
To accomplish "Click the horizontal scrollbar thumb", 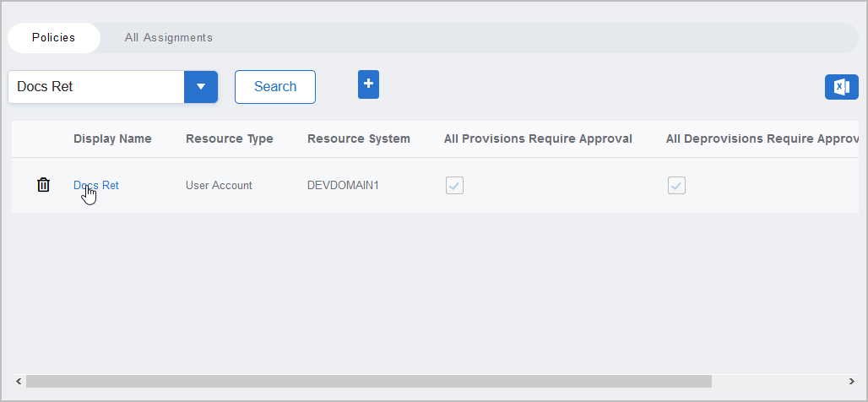I will click(x=368, y=381).
